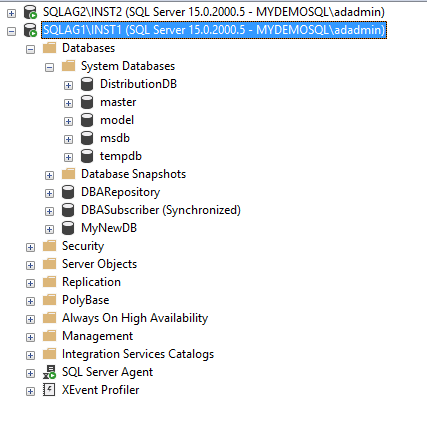Image resolution: width=427 pixels, height=422 pixels.
Task: Click the msdb database cylinder icon
Action: tap(87, 138)
